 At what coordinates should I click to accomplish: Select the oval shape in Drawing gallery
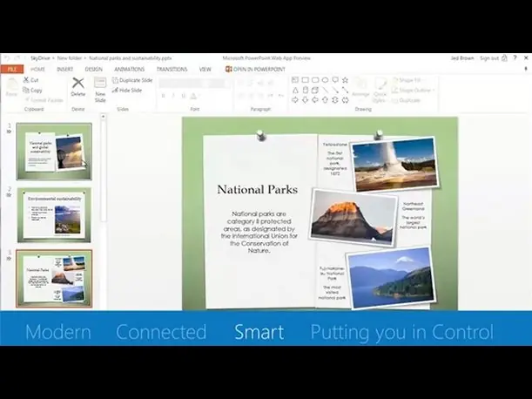(x=325, y=80)
